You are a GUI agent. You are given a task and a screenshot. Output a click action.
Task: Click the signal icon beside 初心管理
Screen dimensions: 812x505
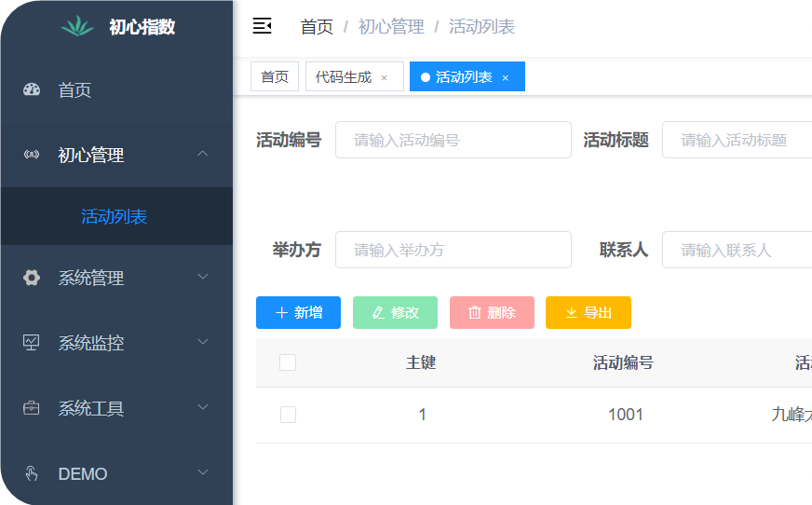(32, 156)
